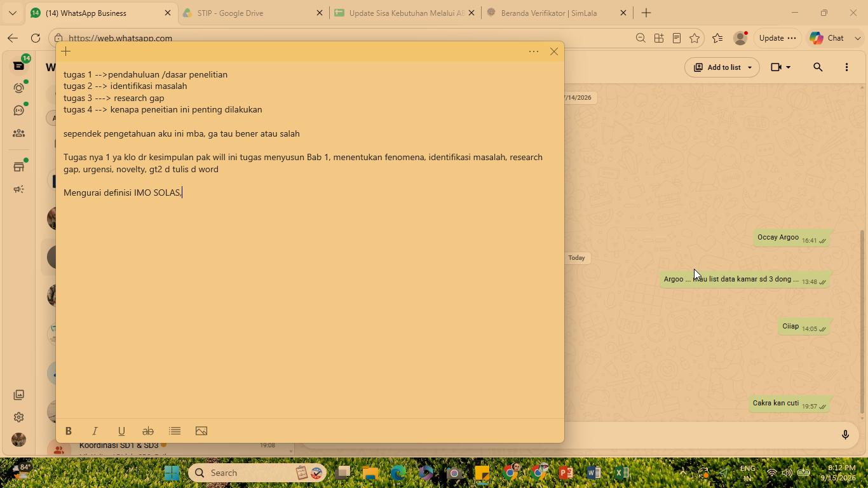Insert image into sticky note
The width and height of the screenshot is (868, 488).
pyautogui.click(x=201, y=431)
